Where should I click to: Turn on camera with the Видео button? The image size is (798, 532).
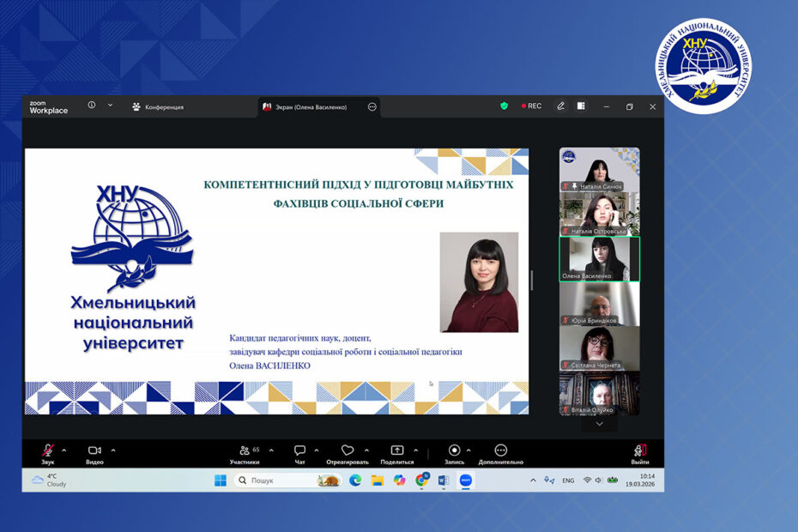click(94, 451)
